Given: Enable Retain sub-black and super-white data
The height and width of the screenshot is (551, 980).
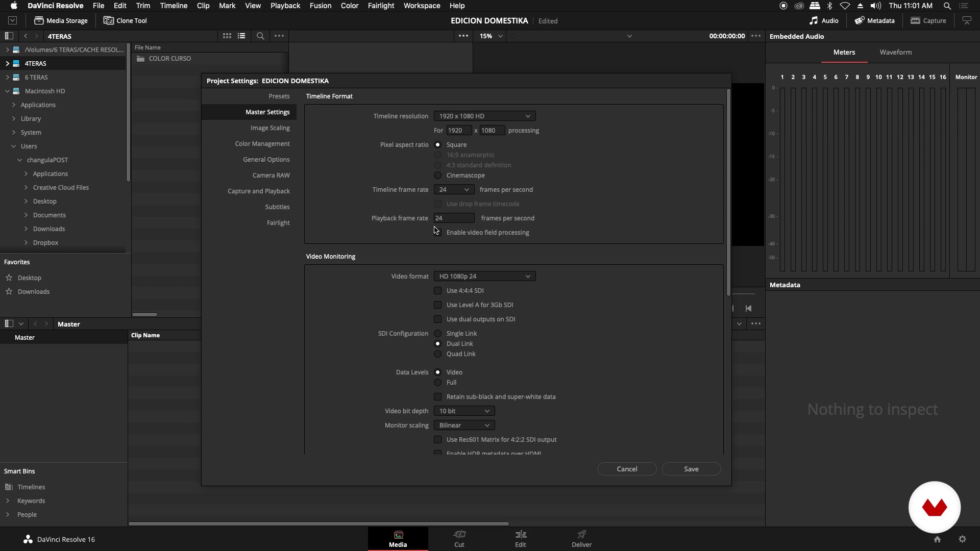Looking at the screenshot, I should coord(437,397).
